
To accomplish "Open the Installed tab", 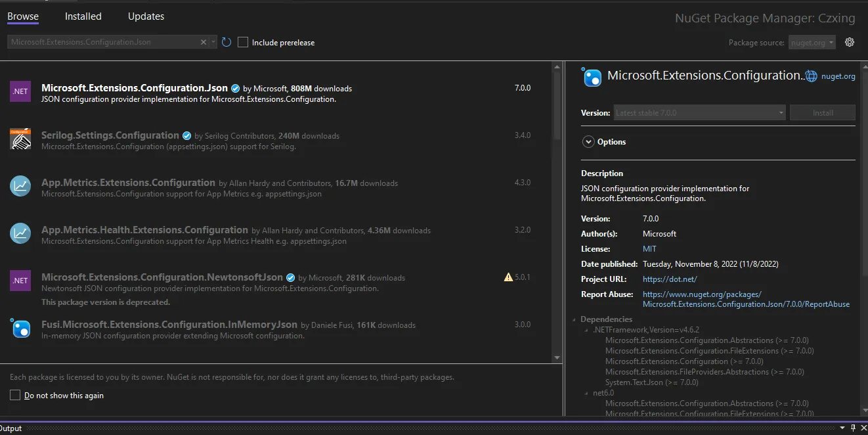I will pyautogui.click(x=83, y=16).
